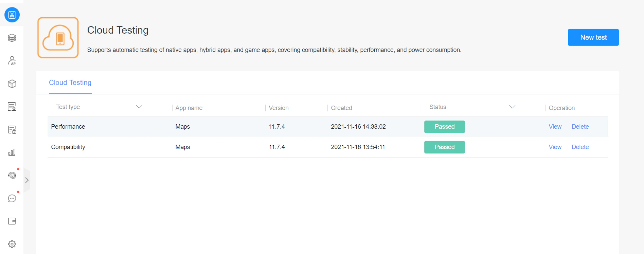Open the user API icon in sidebar
Image resolution: width=644 pixels, height=254 pixels.
(x=12, y=60)
